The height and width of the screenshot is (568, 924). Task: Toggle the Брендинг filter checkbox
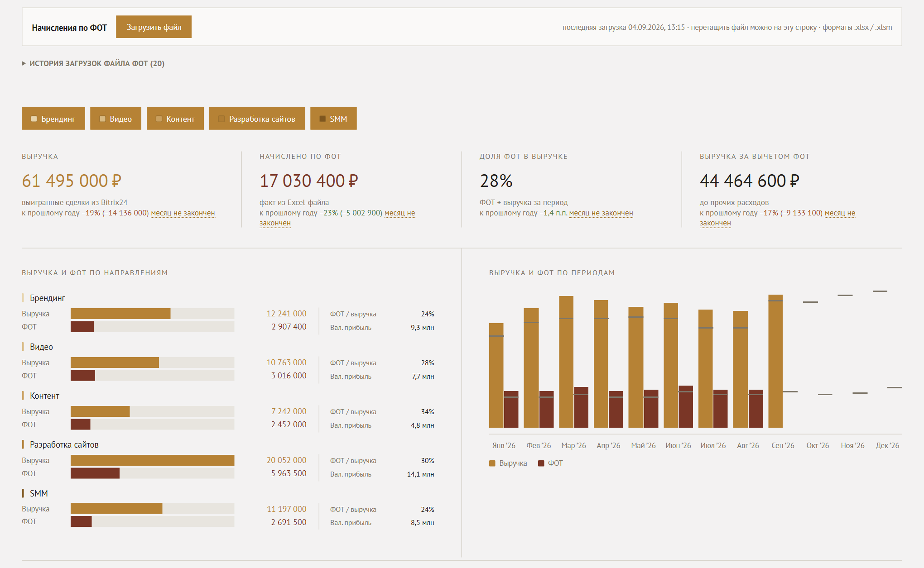[34, 119]
